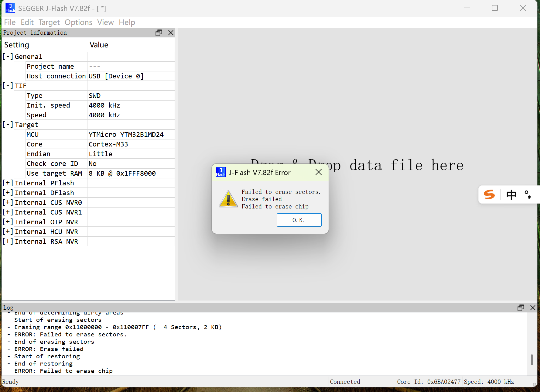540x392 pixels.
Task: Click the Sogou input method logo
Action: pyautogui.click(x=489, y=194)
